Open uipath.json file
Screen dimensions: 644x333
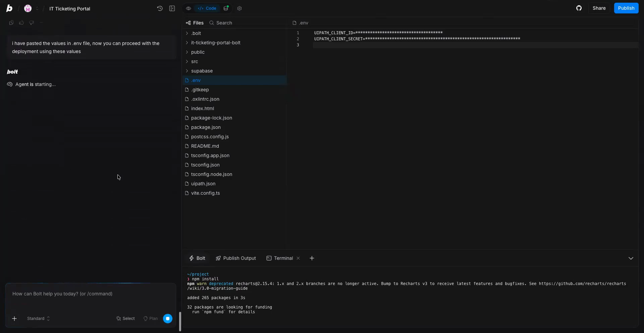tap(235, 184)
